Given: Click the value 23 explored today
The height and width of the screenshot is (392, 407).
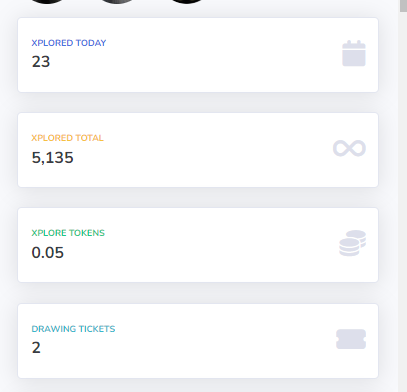Looking at the screenshot, I should [41, 62].
